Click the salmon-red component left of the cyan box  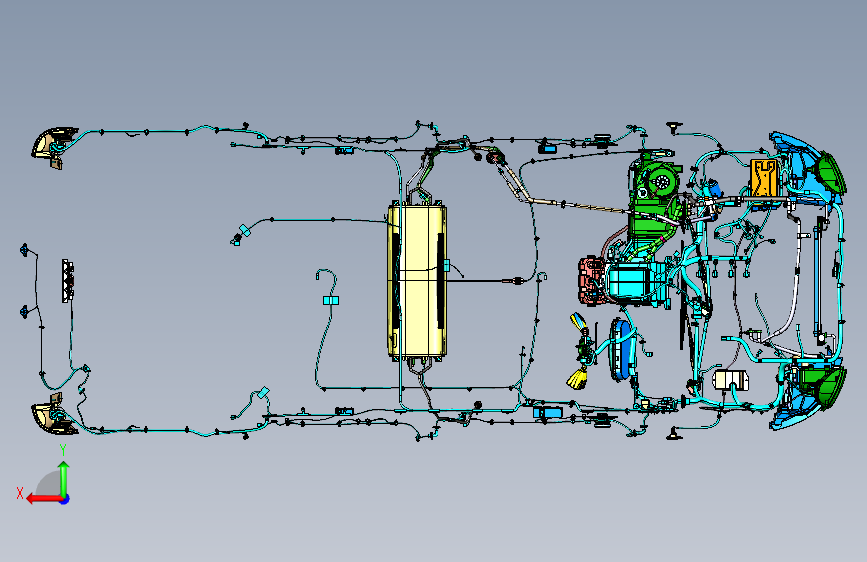(592, 280)
